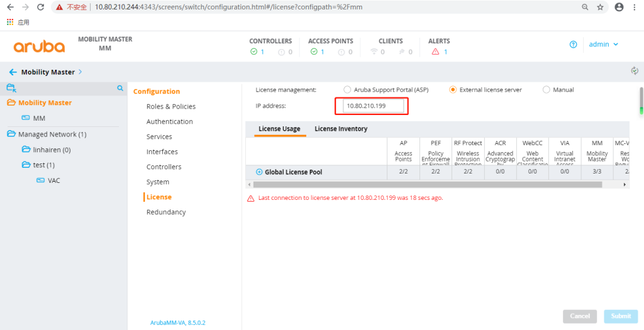
Task: Click the table scroll left arrow
Action: (x=248, y=185)
